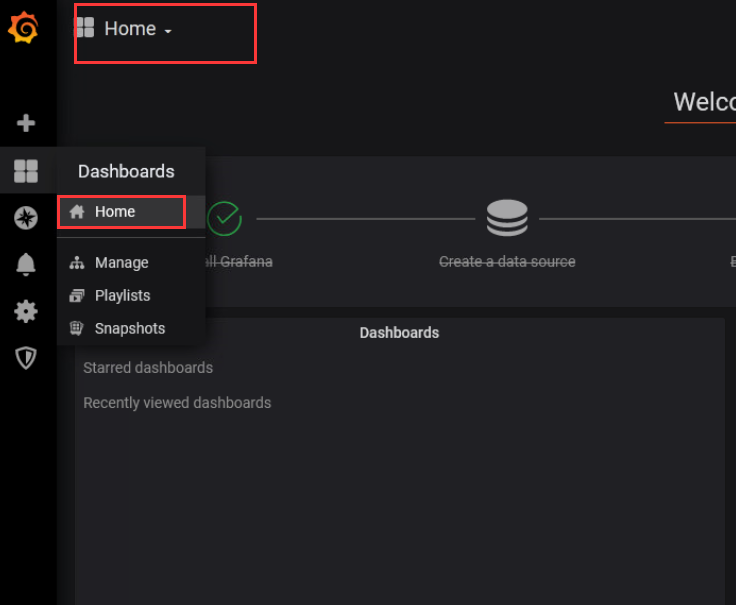736x605 pixels.
Task: Click the Welcome heading text
Action: click(x=705, y=101)
